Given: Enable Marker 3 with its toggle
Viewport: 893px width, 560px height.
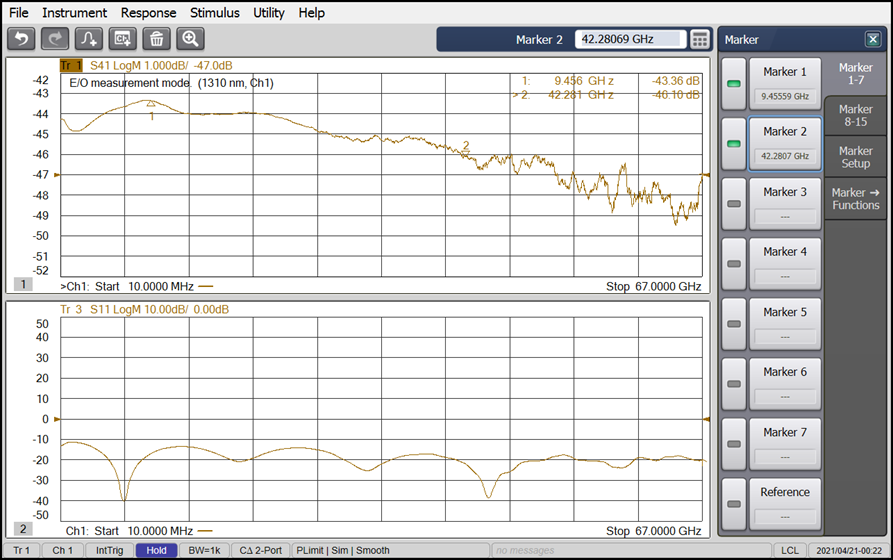Looking at the screenshot, I should pyautogui.click(x=734, y=204).
